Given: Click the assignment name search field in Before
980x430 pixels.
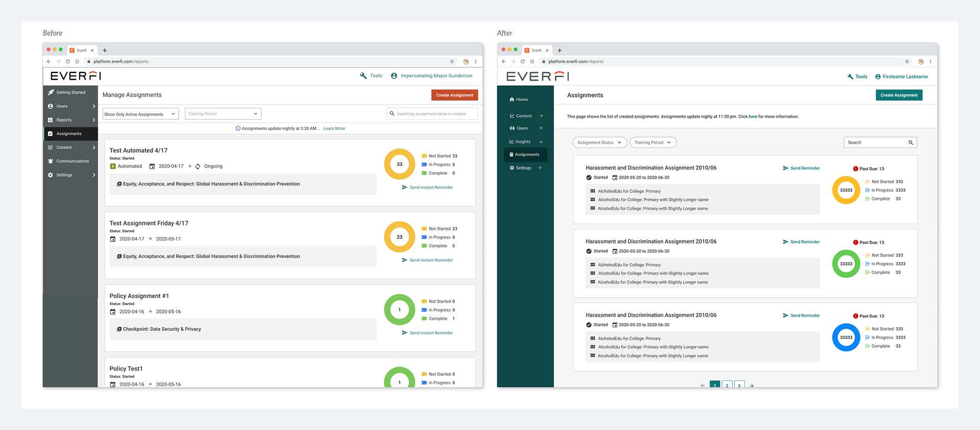Looking at the screenshot, I should pos(432,114).
